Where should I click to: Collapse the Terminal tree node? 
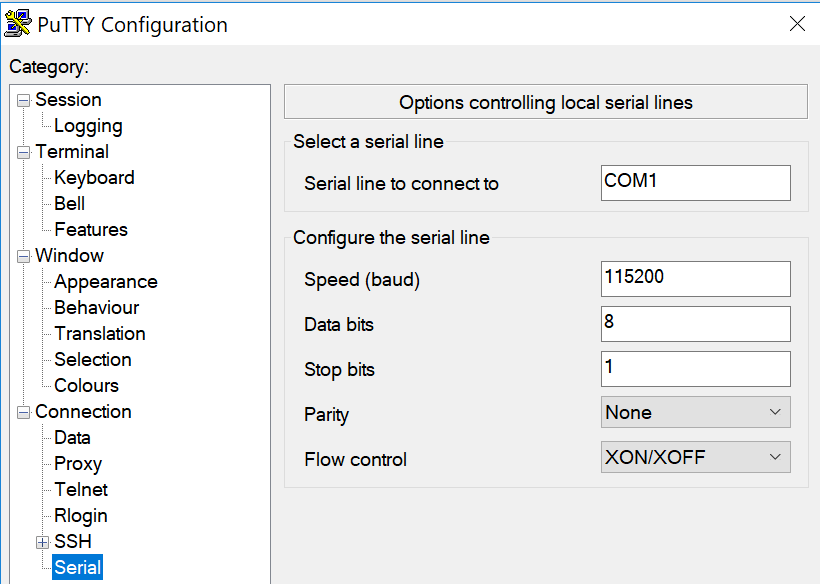point(24,153)
